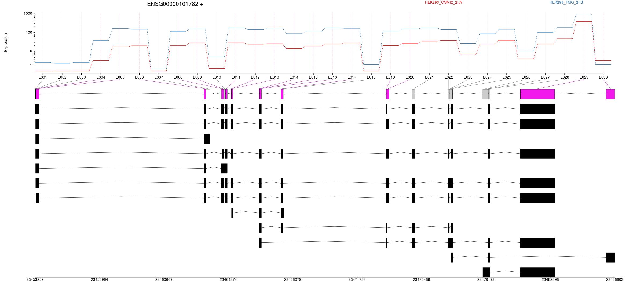Click the 1000 y-axis tick label
This screenshot has height=284, width=644.
click(28, 13)
